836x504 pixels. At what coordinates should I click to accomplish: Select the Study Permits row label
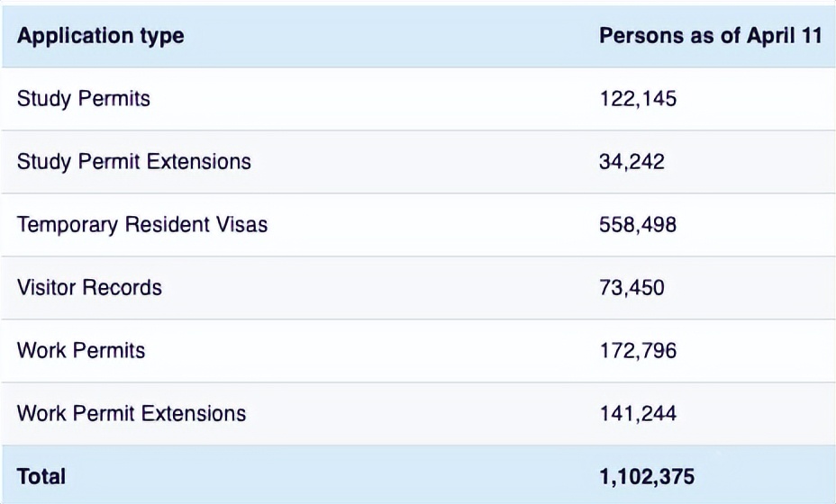coord(84,98)
